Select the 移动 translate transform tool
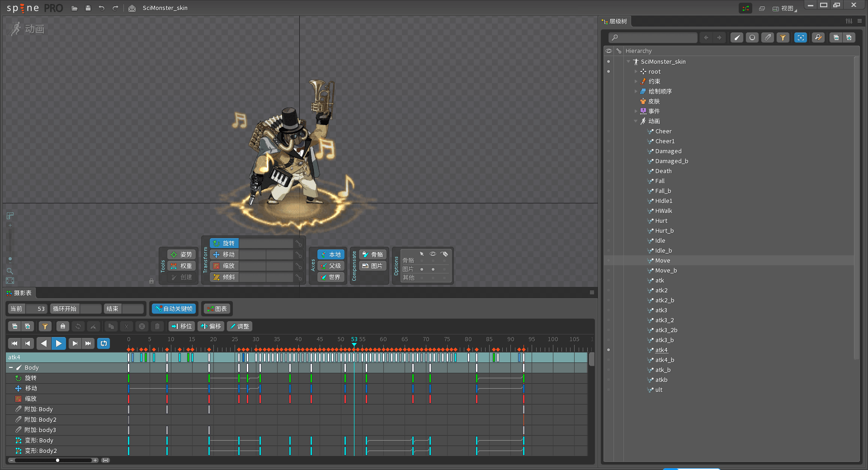 point(224,254)
